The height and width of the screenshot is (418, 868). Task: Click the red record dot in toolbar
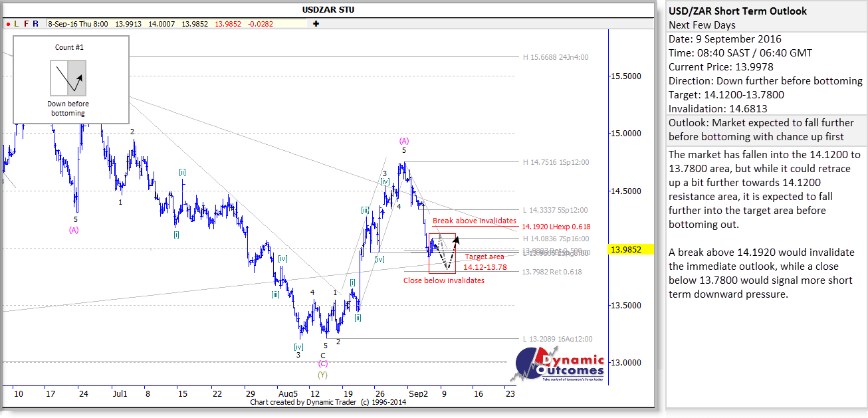point(8,23)
